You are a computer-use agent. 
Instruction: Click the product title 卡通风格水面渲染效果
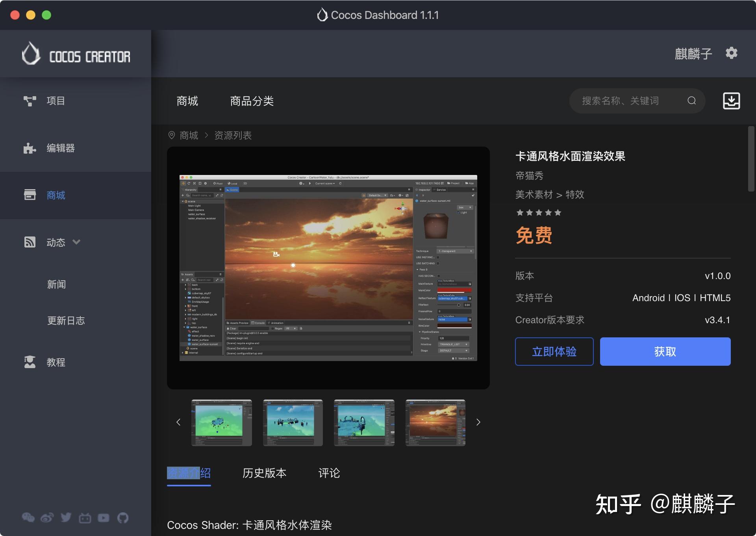(x=570, y=156)
